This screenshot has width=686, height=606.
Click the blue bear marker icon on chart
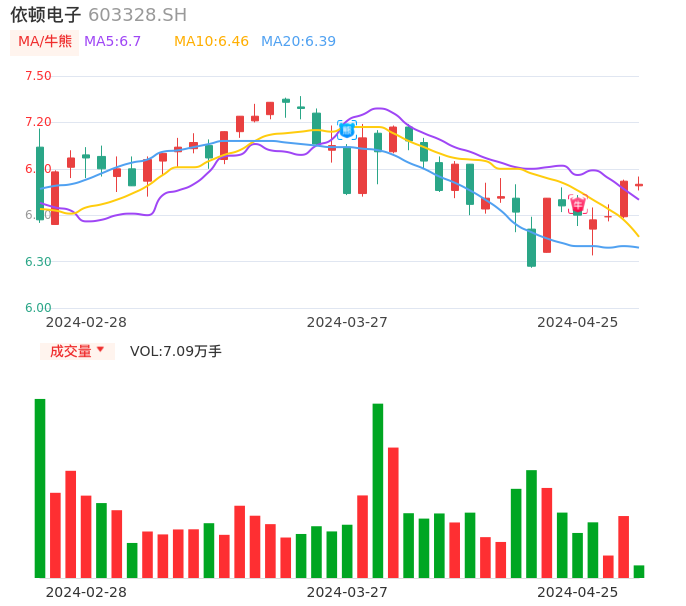[346, 129]
